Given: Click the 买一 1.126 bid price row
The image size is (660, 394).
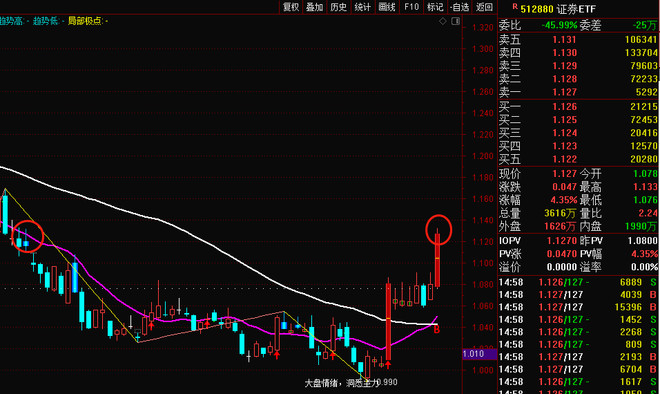Looking at the screenshot, I should [578, 106].
